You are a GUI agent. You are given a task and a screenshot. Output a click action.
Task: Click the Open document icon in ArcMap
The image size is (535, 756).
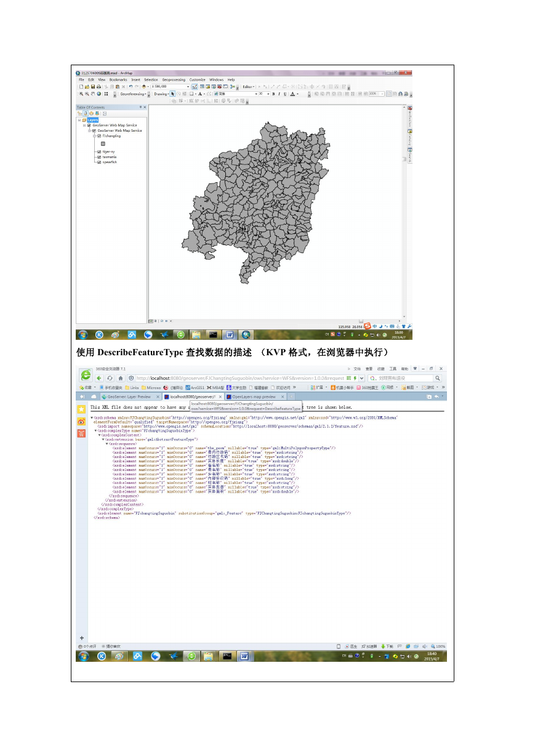click(87, 87)
